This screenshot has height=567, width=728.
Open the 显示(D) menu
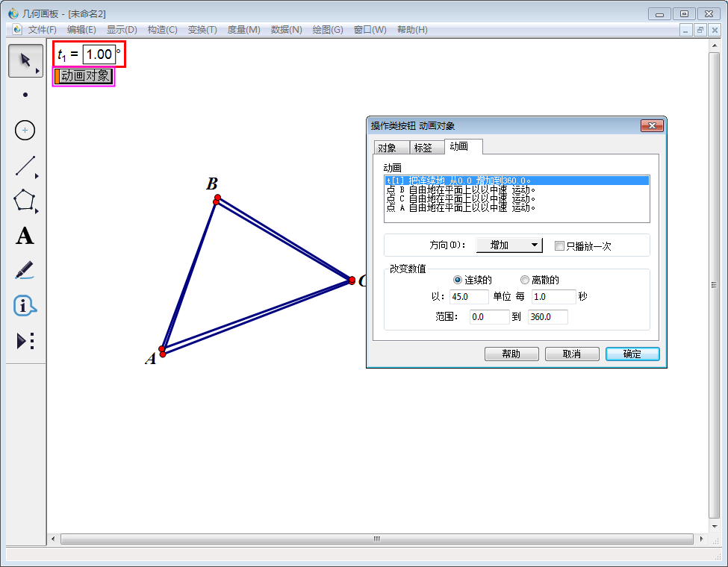point(122,30)
